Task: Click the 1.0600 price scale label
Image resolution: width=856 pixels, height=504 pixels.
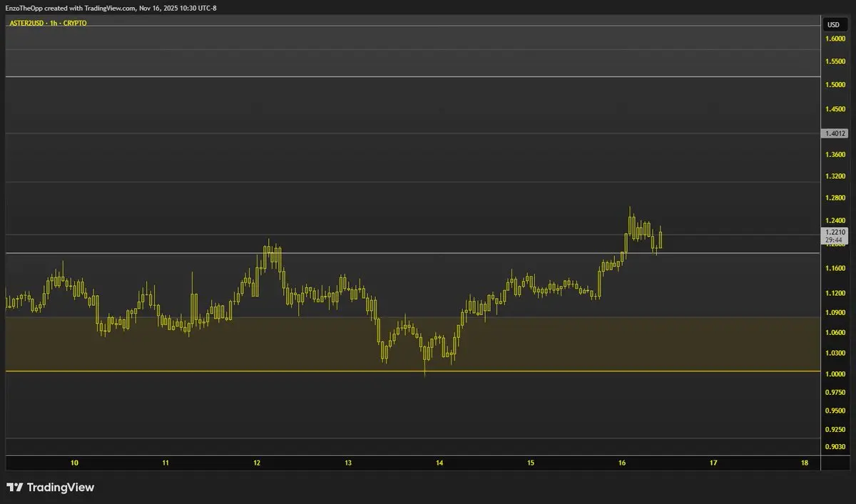Action: pyautogui.click(x=835, y=333)
